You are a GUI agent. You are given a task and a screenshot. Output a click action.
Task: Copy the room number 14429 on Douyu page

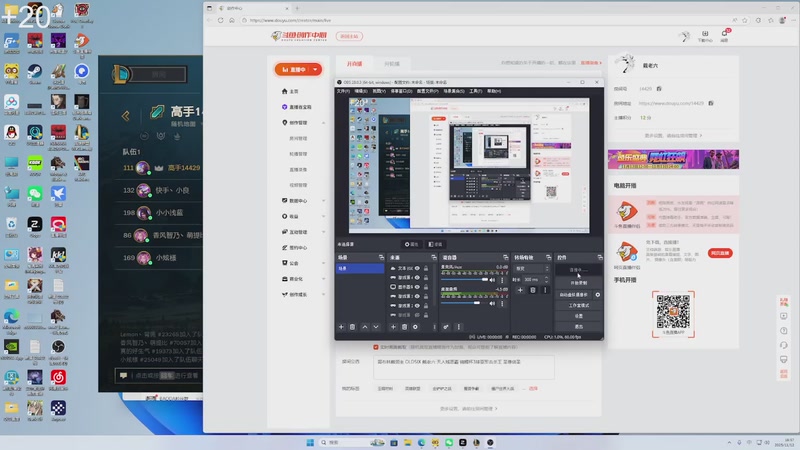pos(659,89)
